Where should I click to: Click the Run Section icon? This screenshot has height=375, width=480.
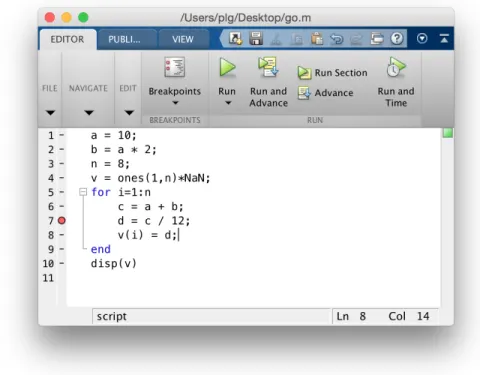[304, 73]
